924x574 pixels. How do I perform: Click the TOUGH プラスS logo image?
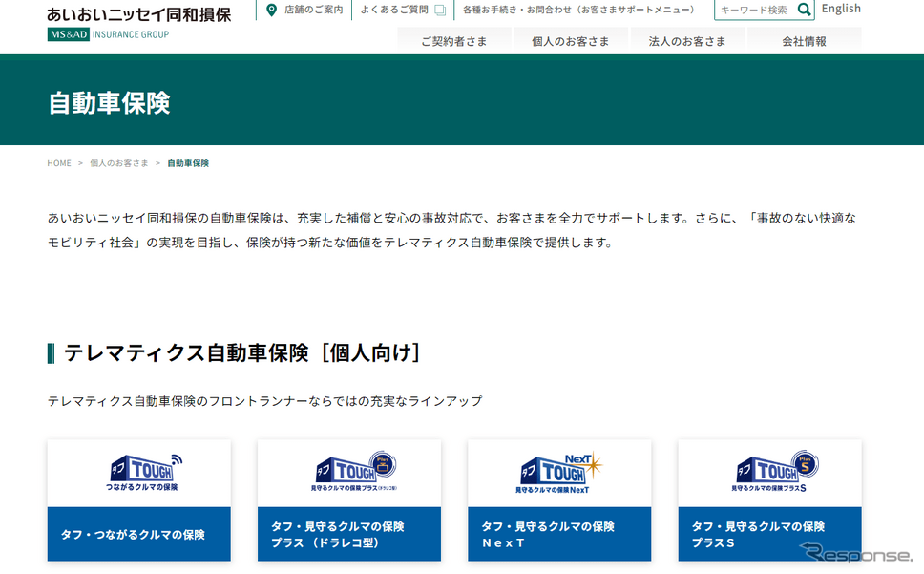click(774, 472)
